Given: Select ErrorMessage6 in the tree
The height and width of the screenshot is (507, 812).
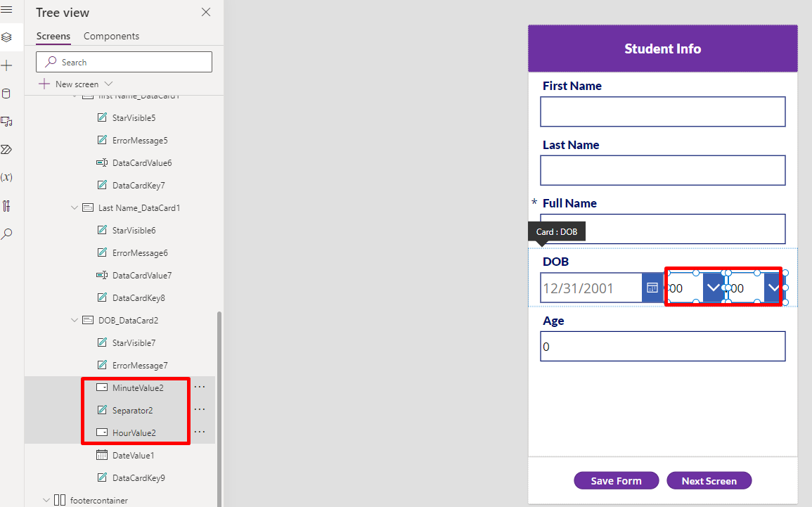Looking at the screenshot, I should pyautogui.click(x=140, y=252).
